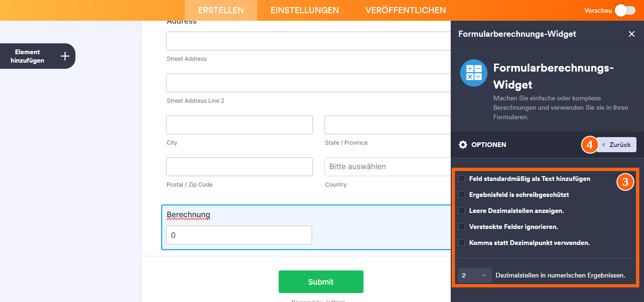
Task: Open the Country selection dropdown
Action: point(387,166)
